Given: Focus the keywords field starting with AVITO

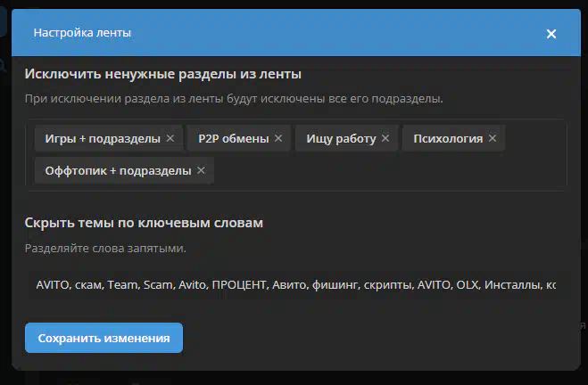Looking at the screenshot, I should pyautogui.click(x=294, y=286).
